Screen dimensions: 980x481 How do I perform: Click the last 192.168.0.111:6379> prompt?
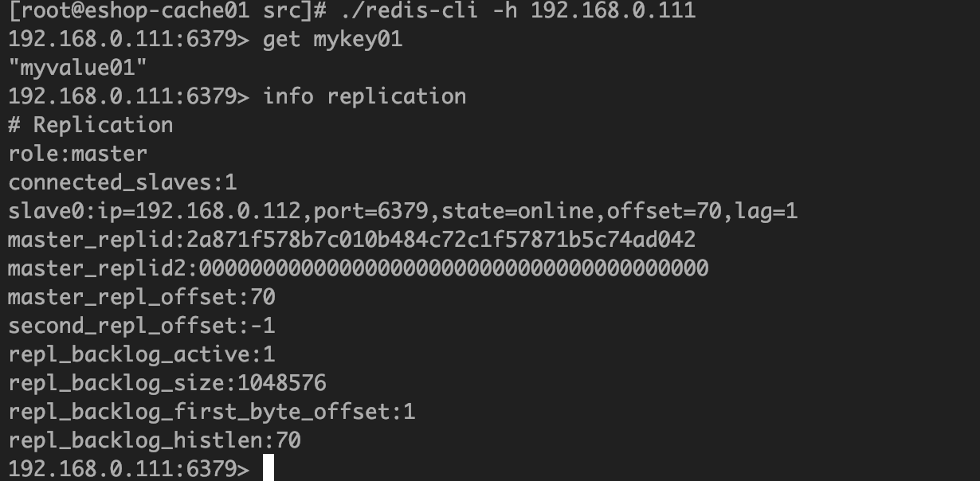point(129,469)
